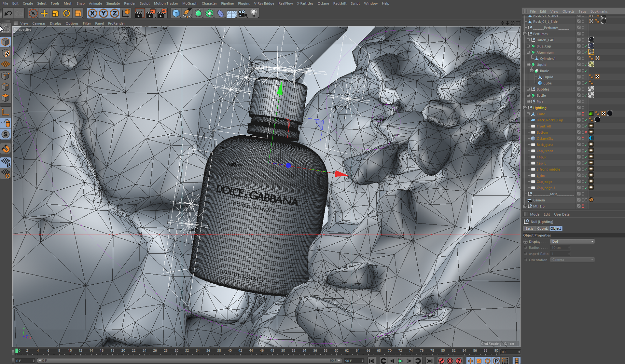
Task: Click the Play Forward button
Action: coord(400,361)
